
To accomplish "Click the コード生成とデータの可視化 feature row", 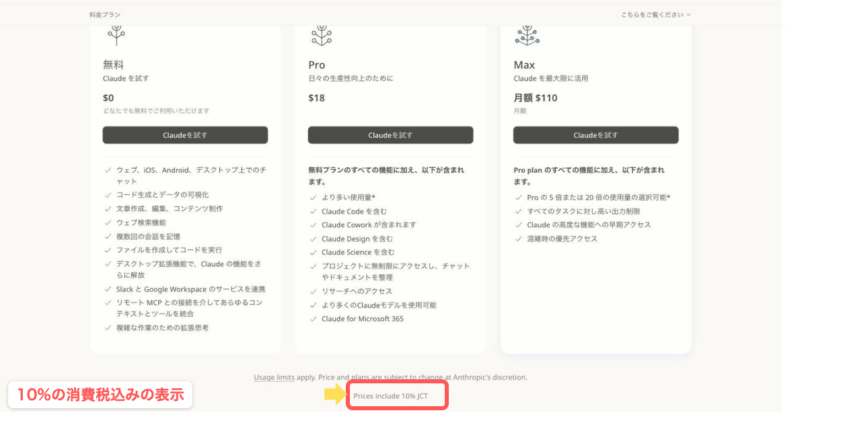I will (157, 195).
